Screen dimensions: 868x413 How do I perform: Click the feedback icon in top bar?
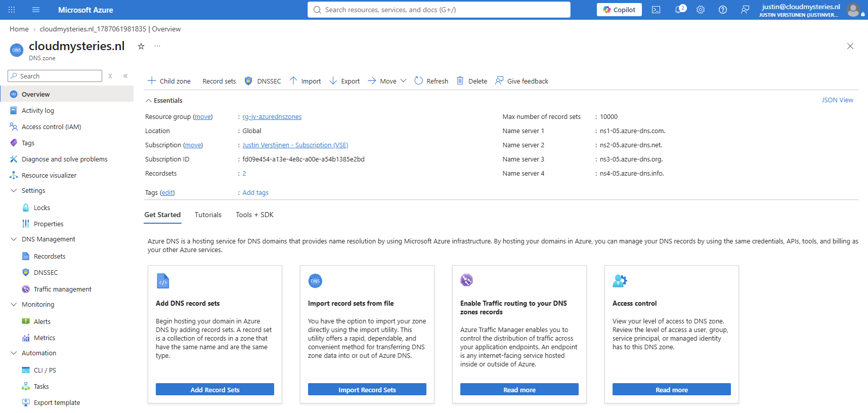tap(745, 10)
